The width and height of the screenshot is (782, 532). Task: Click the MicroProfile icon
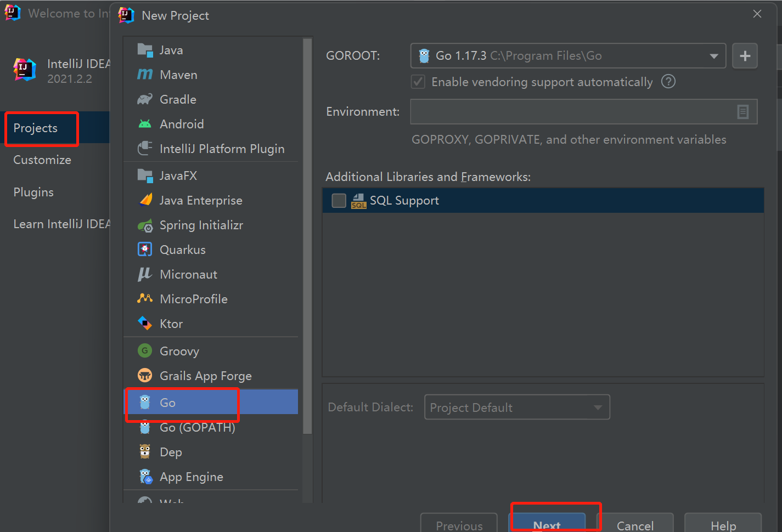[x=145, y=298]
